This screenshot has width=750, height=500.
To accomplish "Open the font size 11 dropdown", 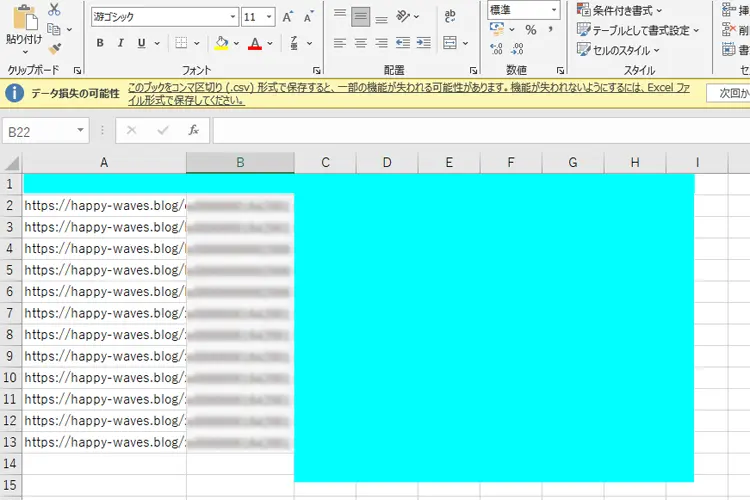I will pos(271,17).
